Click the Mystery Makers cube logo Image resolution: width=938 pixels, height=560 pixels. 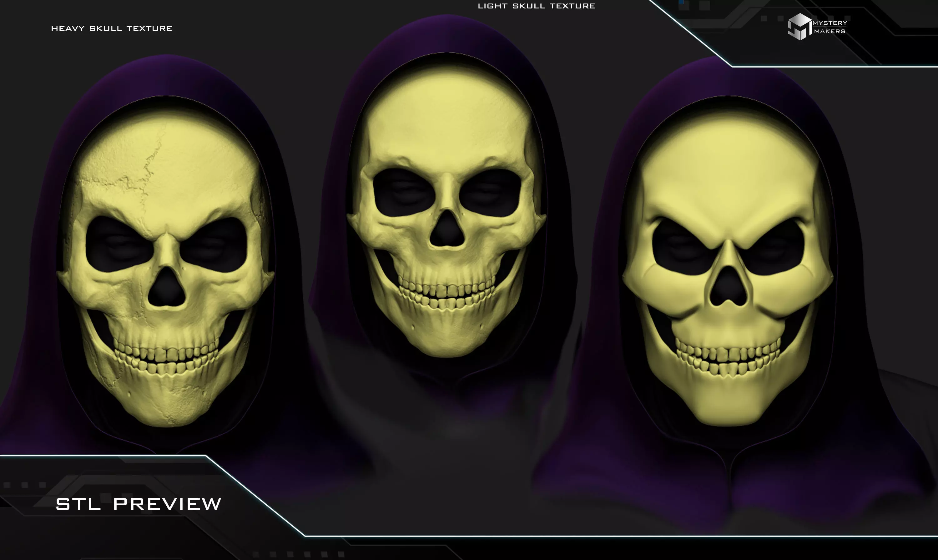click(799, 27)
